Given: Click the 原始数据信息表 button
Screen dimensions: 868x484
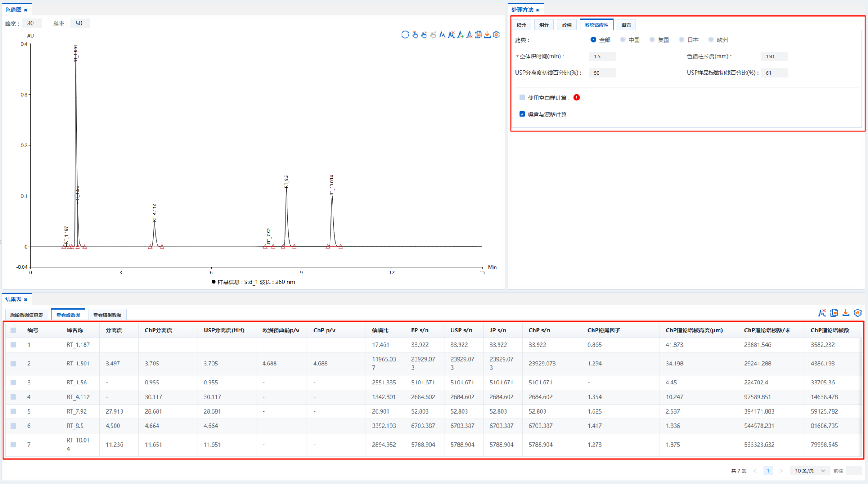Looking at the screenshot, I should pyautogui.click(x=27, y=315).
